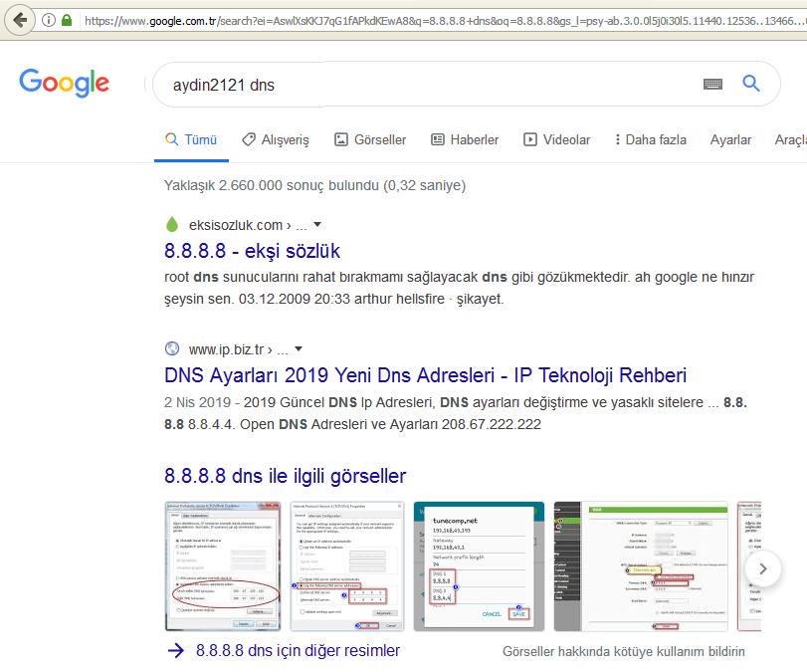Open dropdown arrow next to eksisozluk.com
The width and height of the screenshot is (807, 672).
pyautogui.click(x=317, y=225)
